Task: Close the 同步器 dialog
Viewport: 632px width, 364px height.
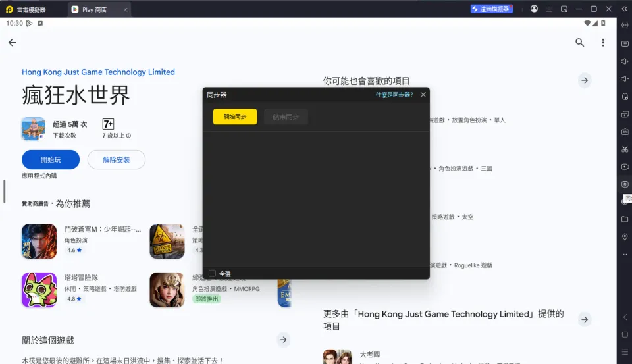Action: coord(423,95)
